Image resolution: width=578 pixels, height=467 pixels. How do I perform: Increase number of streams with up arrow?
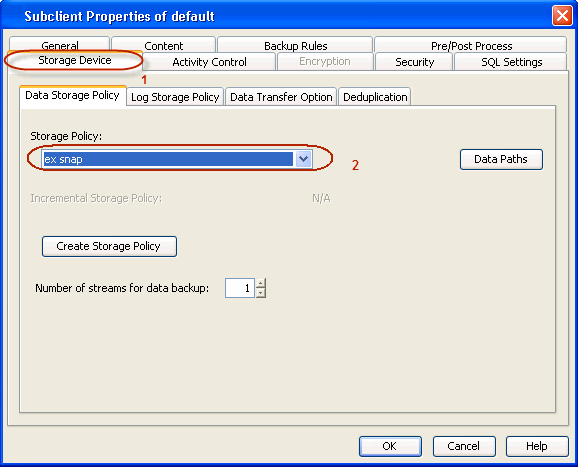(261, 283)
